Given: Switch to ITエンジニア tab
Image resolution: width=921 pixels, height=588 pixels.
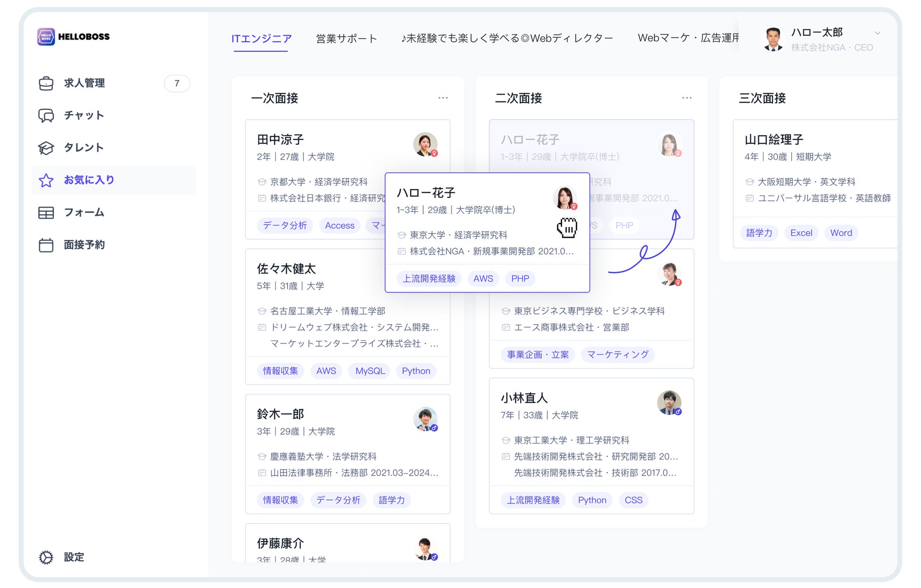Looking at the screenshot, I should [261, 38].
